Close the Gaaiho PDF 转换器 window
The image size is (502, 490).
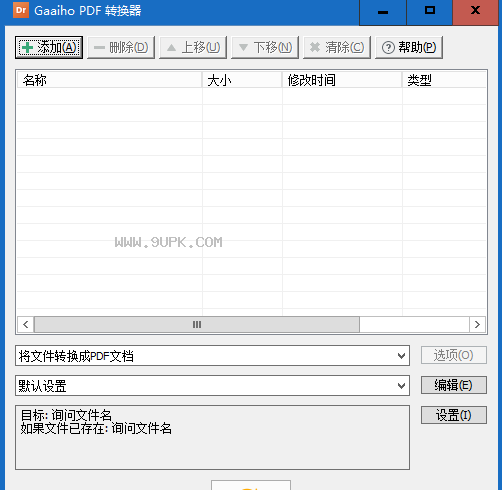click(475, 12)
